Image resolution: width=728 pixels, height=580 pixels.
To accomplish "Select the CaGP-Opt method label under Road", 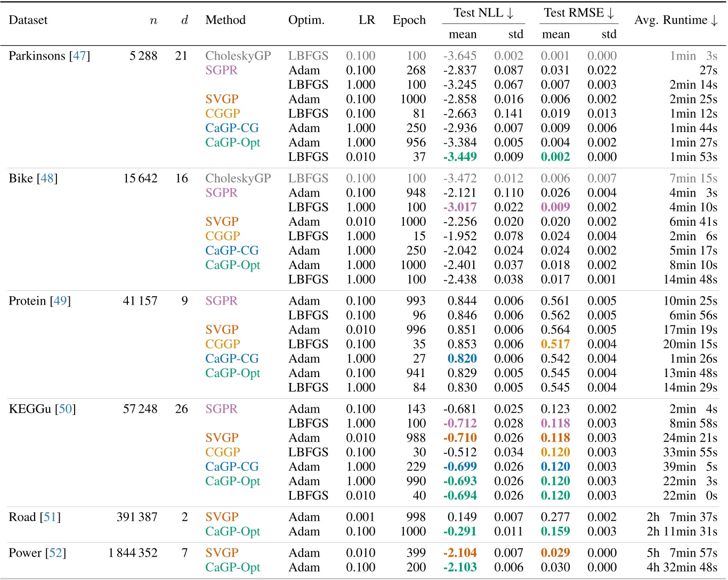I will point(232,531).
